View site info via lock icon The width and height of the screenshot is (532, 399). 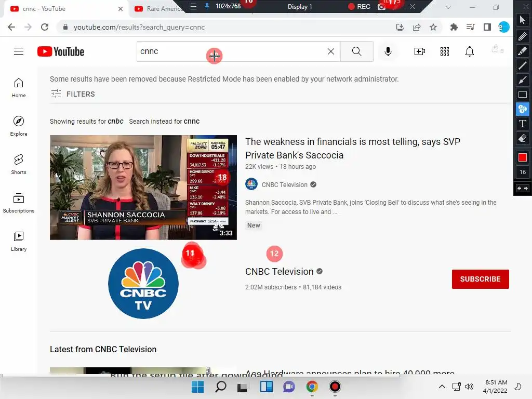[x=65, y=27]
